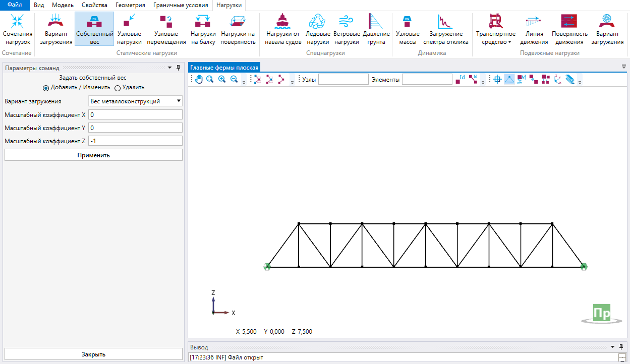Image resolution: width=630 pixels, height=364 pixels.
Task: Click the output scroll up arrow
Action: 622,356
